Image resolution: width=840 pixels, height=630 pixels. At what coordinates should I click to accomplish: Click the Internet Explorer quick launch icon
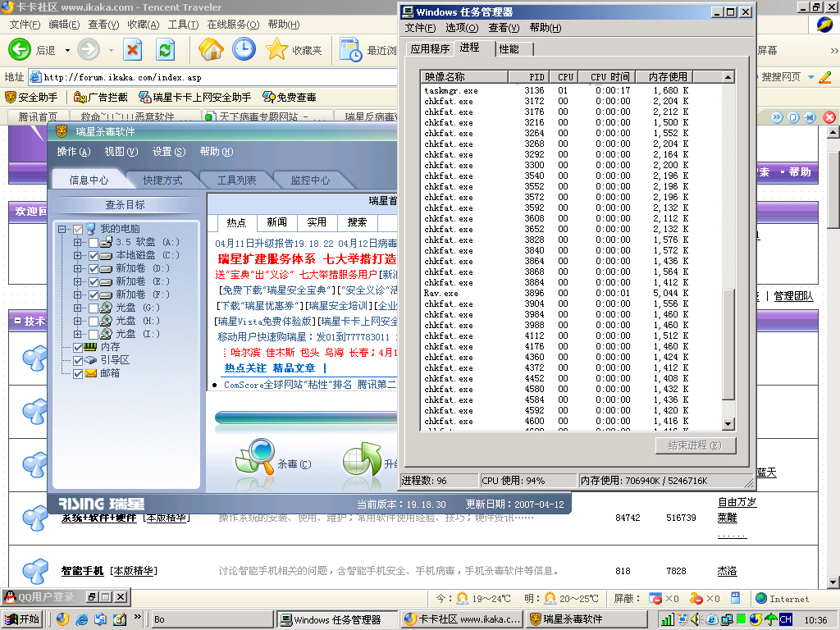81,619
